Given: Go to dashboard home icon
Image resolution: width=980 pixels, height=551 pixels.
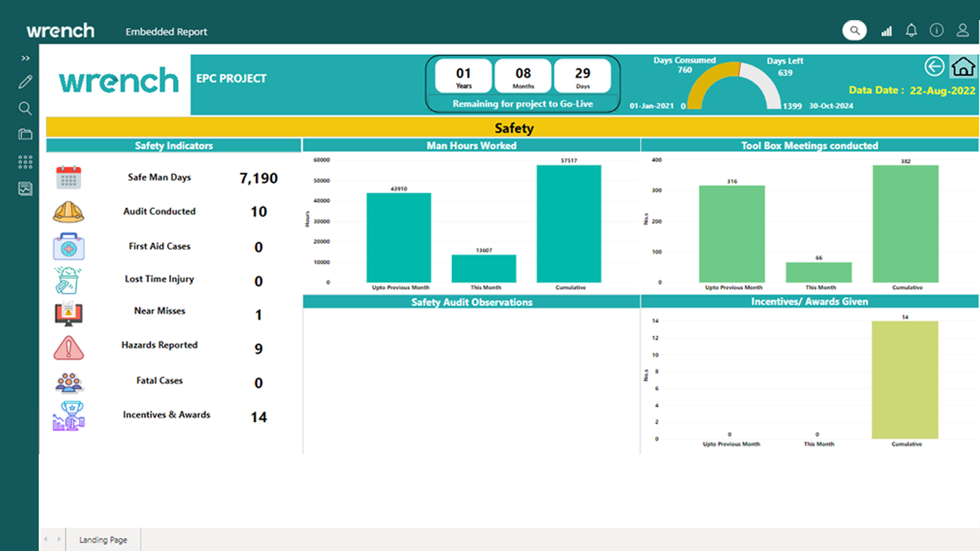Looking at the screenshot, I should click(963, 67).
